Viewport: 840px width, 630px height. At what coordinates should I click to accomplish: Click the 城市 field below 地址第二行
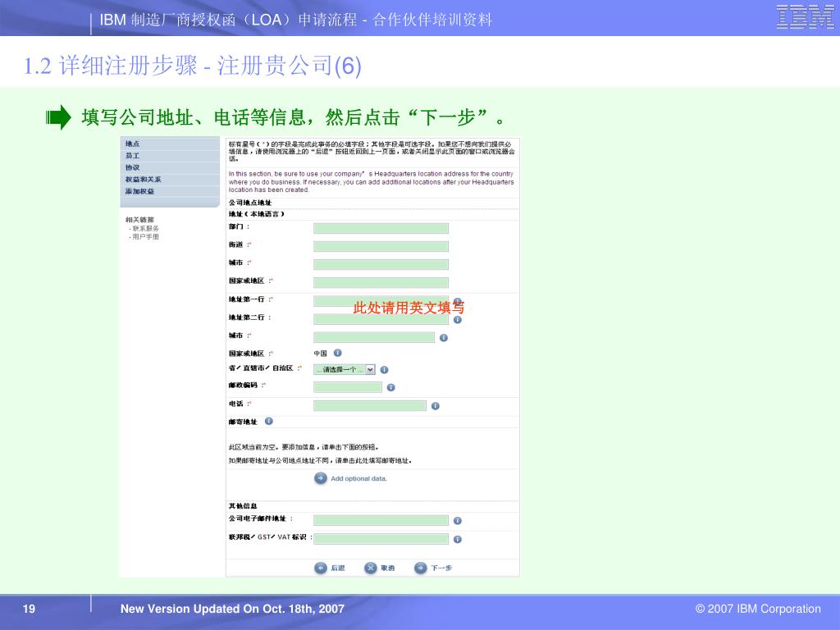click(374, 337)
